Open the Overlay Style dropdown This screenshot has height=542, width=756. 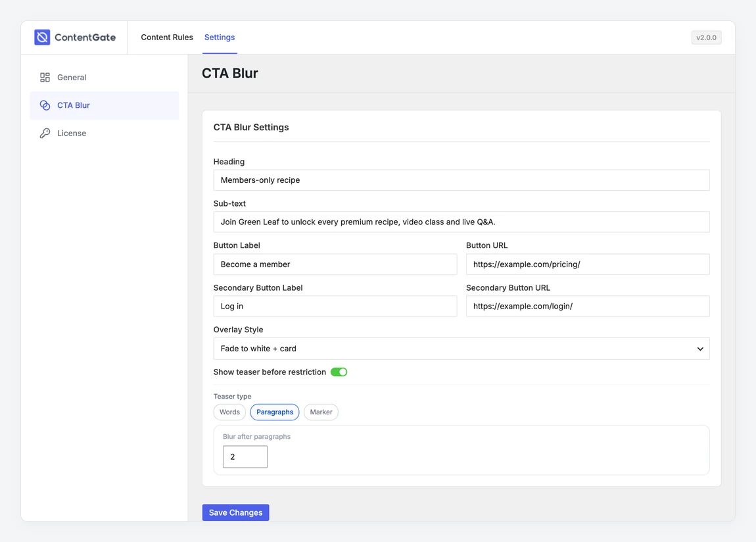461,349
